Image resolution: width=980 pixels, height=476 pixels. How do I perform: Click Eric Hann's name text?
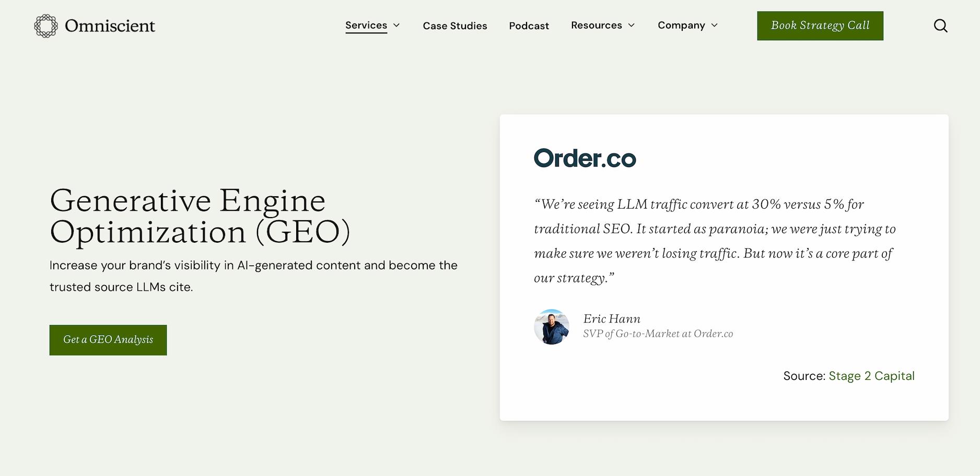tap(612, 318)
